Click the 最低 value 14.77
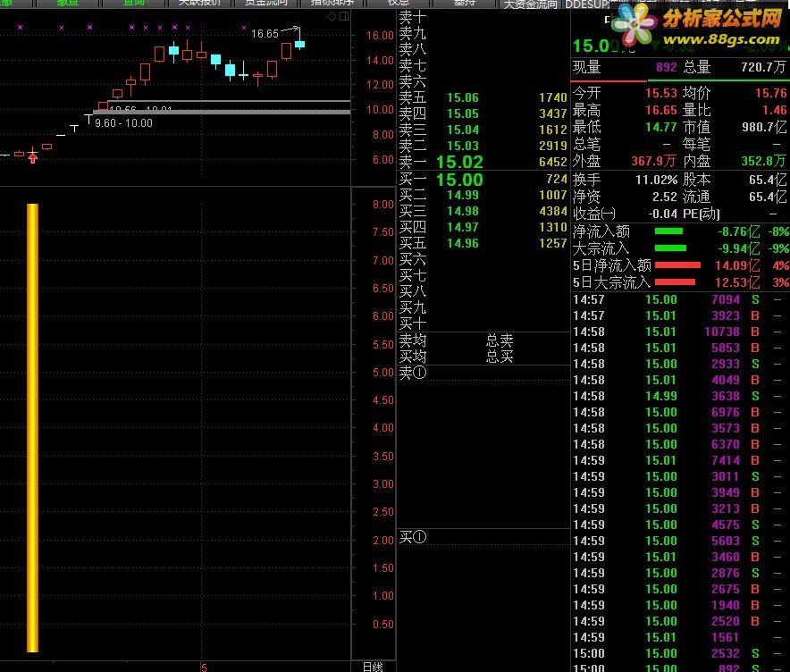Screen dimensions: 790x672 (661, 127)
